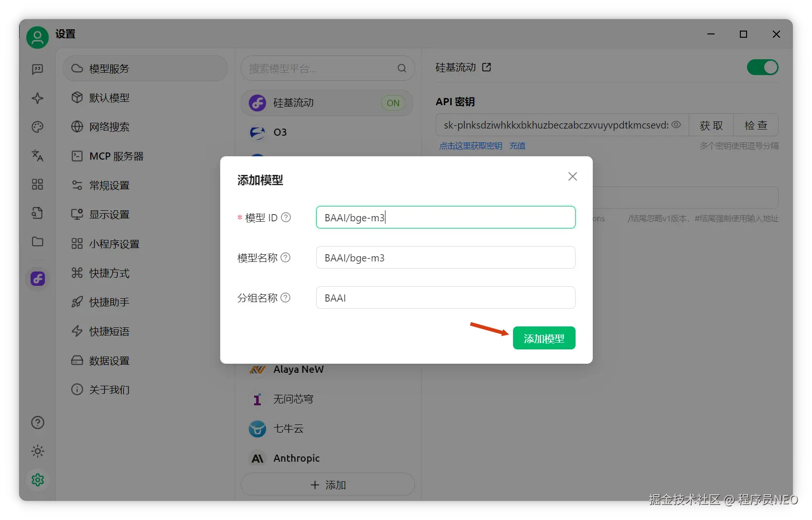This screenshot has width=812, height=520.
Task: Click the search magnifier in the provider search
Action: pos(402,68)
